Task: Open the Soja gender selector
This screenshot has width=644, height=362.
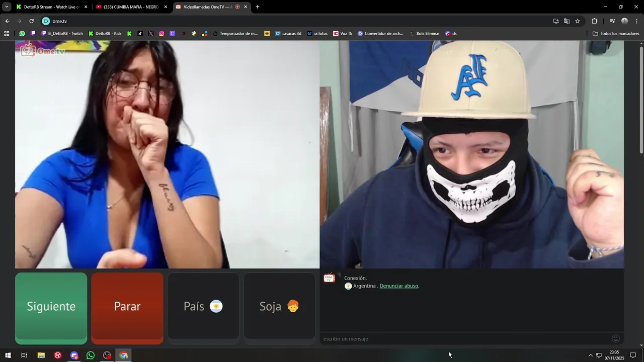Action: point(280,306)
